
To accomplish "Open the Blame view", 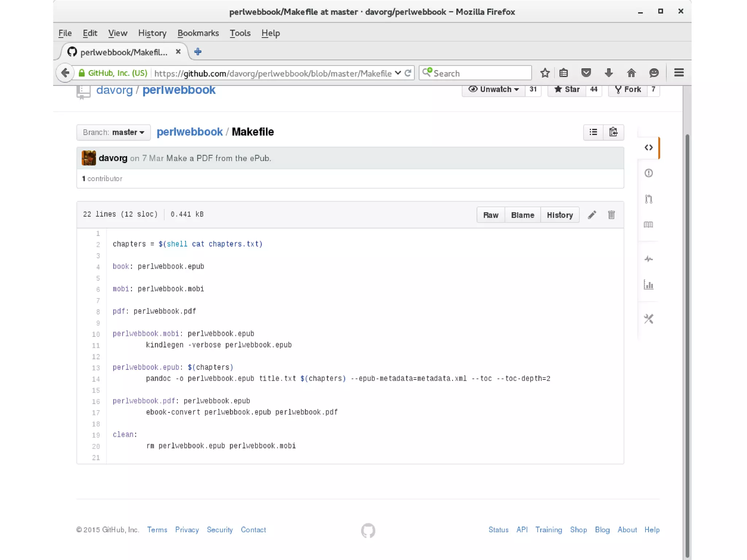I will (522, 215).
